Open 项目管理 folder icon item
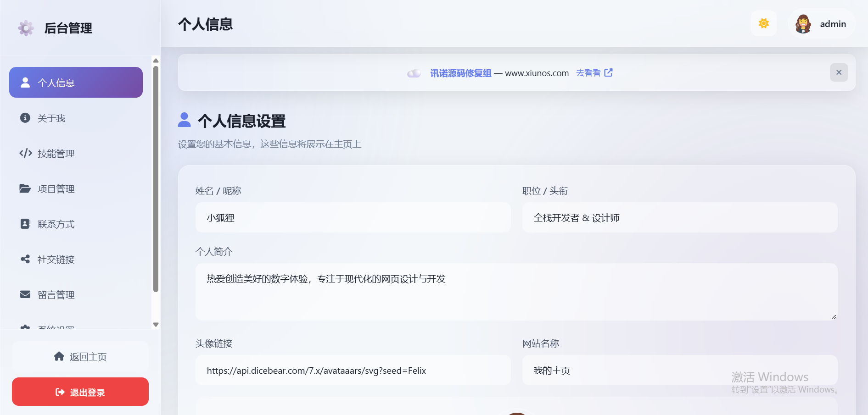 (25, 188)
